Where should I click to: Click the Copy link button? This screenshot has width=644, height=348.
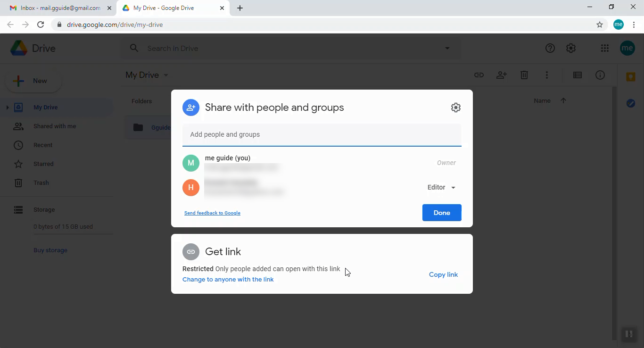click(x=443, y=274)
